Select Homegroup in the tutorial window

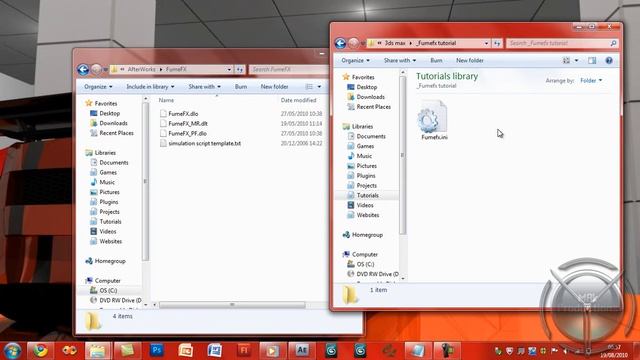[362, 235]
